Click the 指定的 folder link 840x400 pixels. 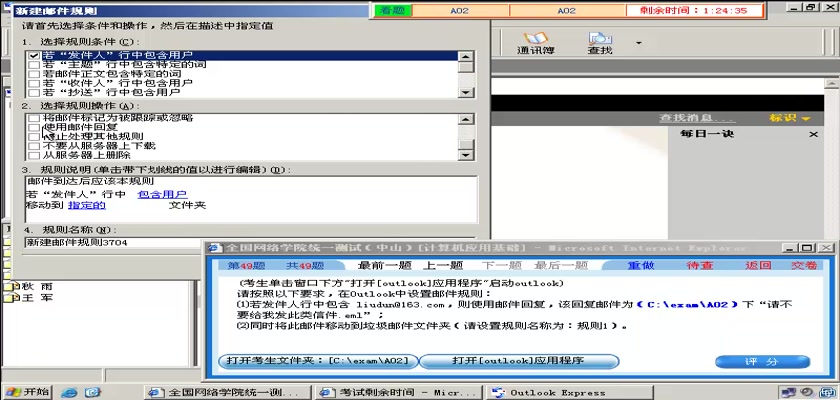click(x=87, y=205)
